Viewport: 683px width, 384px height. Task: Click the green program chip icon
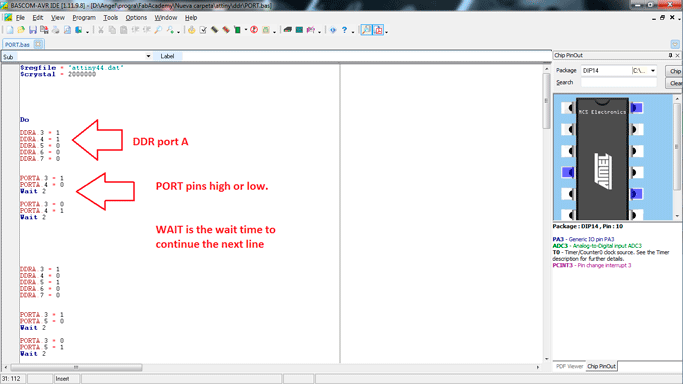tap(237, 30)
